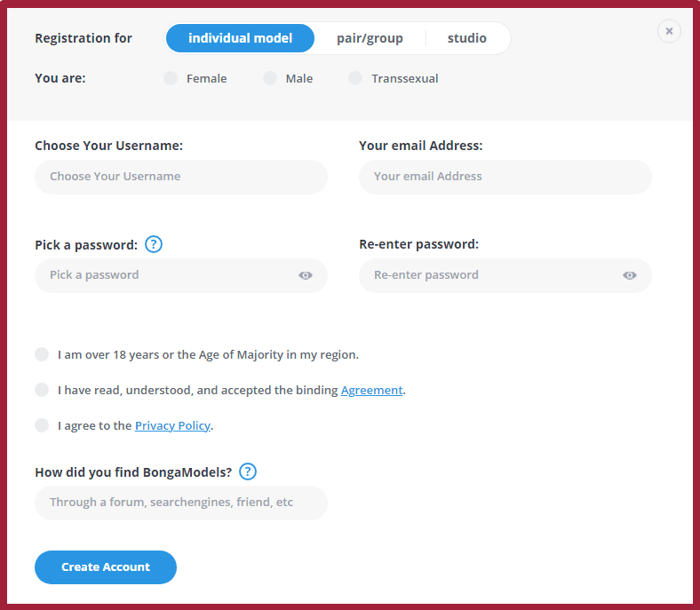
Task: Click the Choose Your Username field
Action: click(x=181, y=177)
